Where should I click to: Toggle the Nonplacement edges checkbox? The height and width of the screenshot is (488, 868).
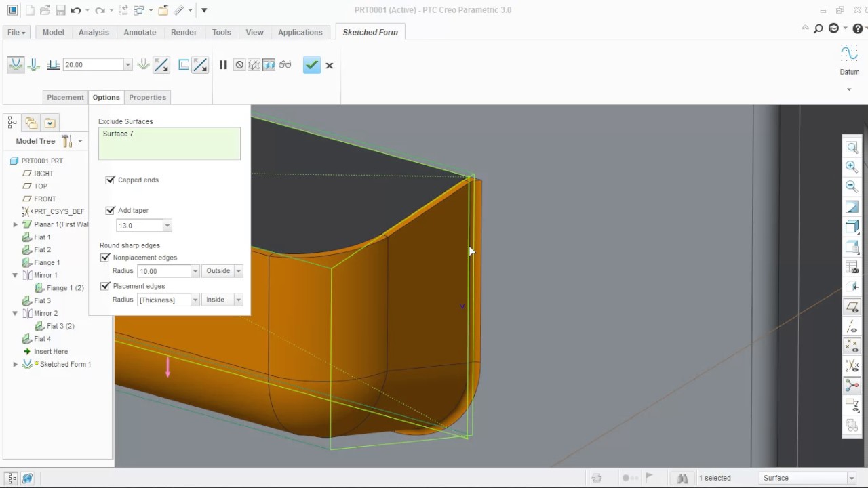(105, 258)
